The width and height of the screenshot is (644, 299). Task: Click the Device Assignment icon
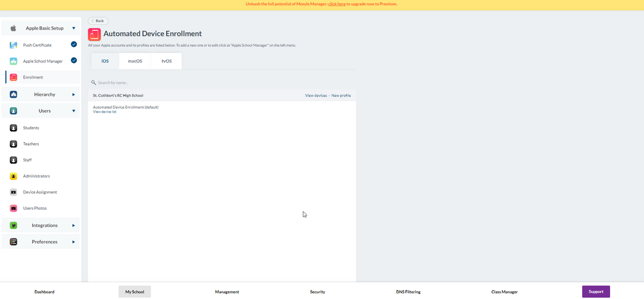[13, 192]
